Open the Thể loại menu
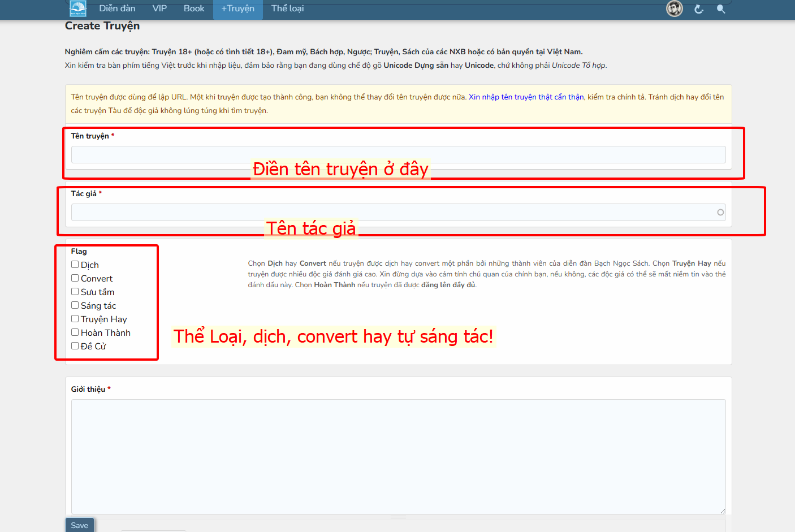The width and height of the screenshot is (795, 532). [x=287, y=8]
